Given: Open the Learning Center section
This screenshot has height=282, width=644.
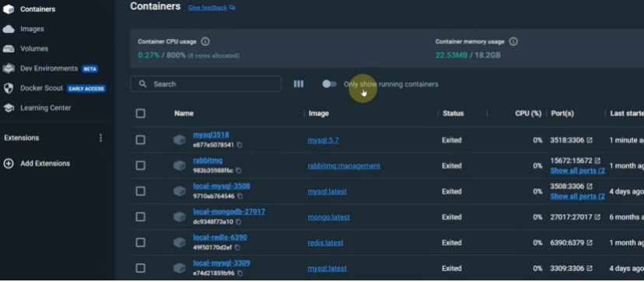Looking at the screenshot, I should 46,108.
